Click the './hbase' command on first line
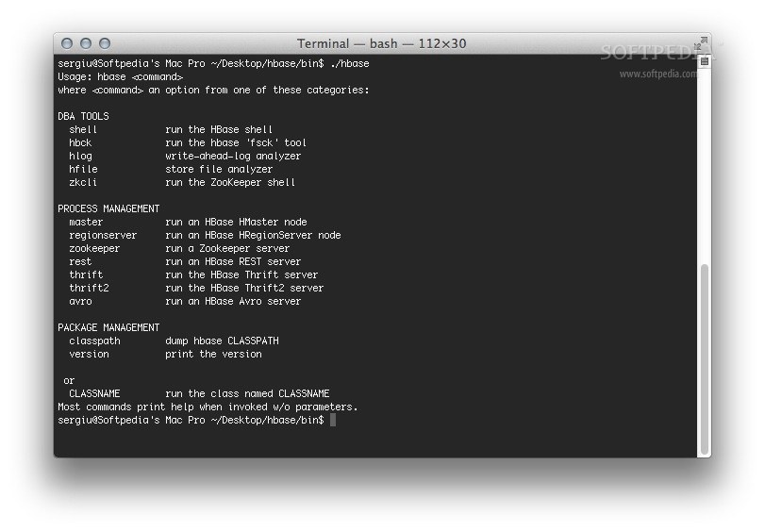765x532 pixels. 349,63
